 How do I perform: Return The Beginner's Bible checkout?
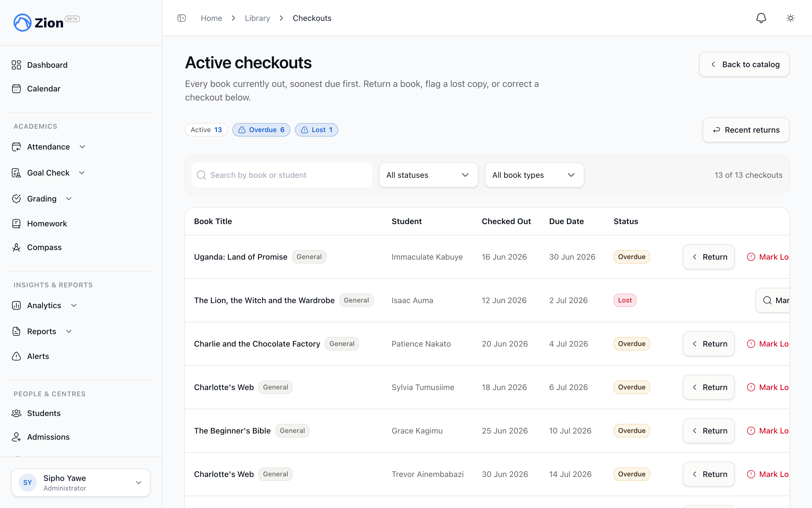[x=709, y=431]
